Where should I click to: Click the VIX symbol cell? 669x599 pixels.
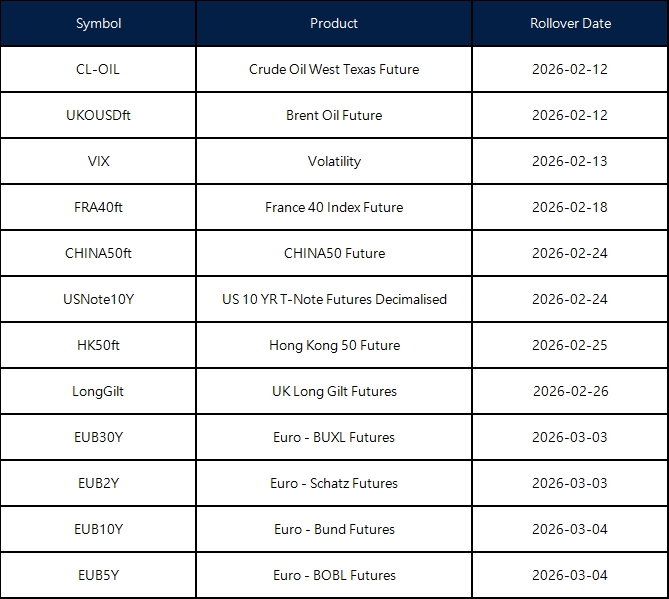98,161
